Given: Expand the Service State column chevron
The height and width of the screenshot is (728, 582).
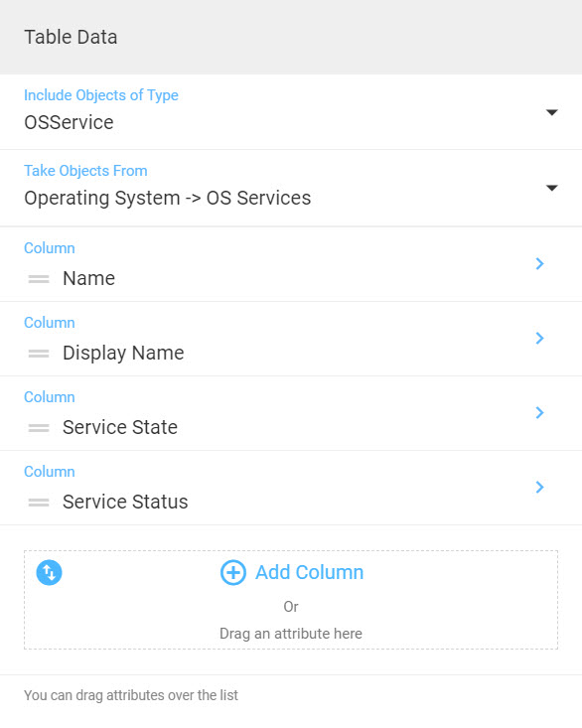Looking at the screenshot, I should tap(539, 412).
